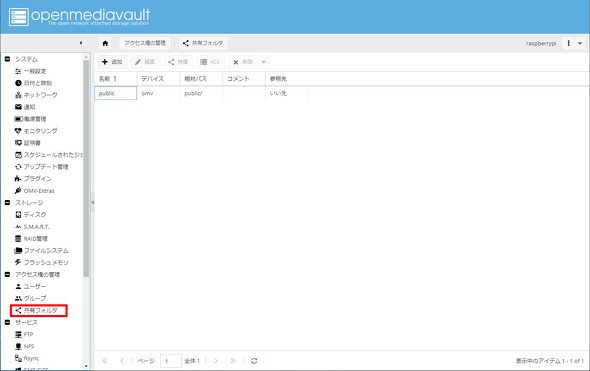
Task: Collapse sidebar with left arrow icon
Action: tap(81, 43)
